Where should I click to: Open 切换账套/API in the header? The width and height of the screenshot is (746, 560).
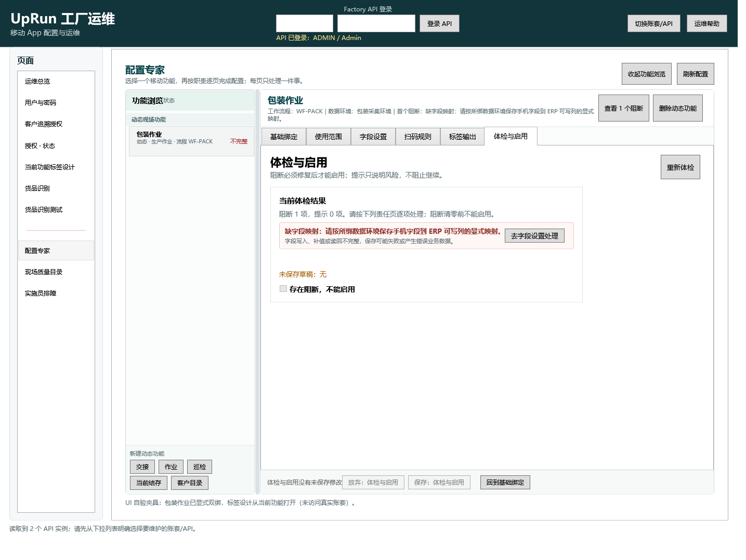(654, 23)
